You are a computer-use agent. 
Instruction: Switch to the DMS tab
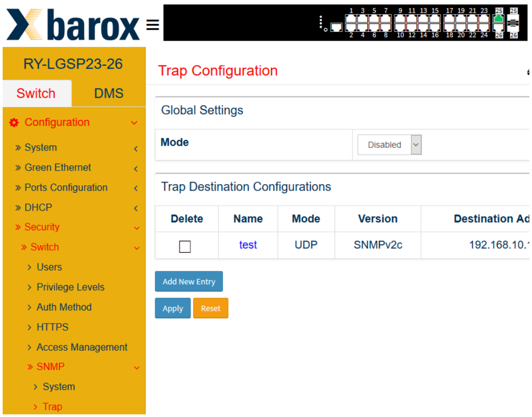tap(109, 93)
